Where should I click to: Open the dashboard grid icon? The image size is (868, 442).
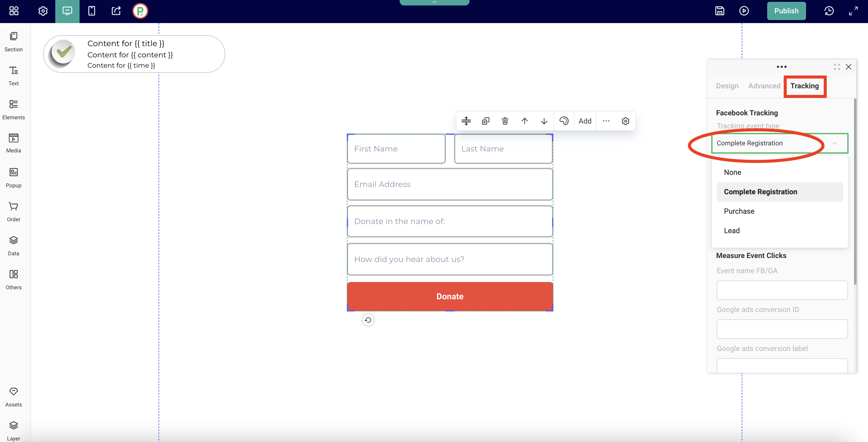pyautogui.click(x=14, y=11)
